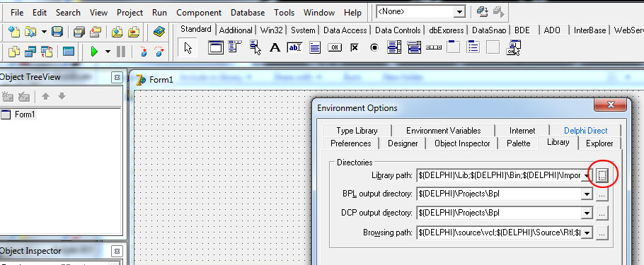Viewport: 644px width, 265px height.
Task: Close the Object TreeView panel
Action: click(117, 77)
